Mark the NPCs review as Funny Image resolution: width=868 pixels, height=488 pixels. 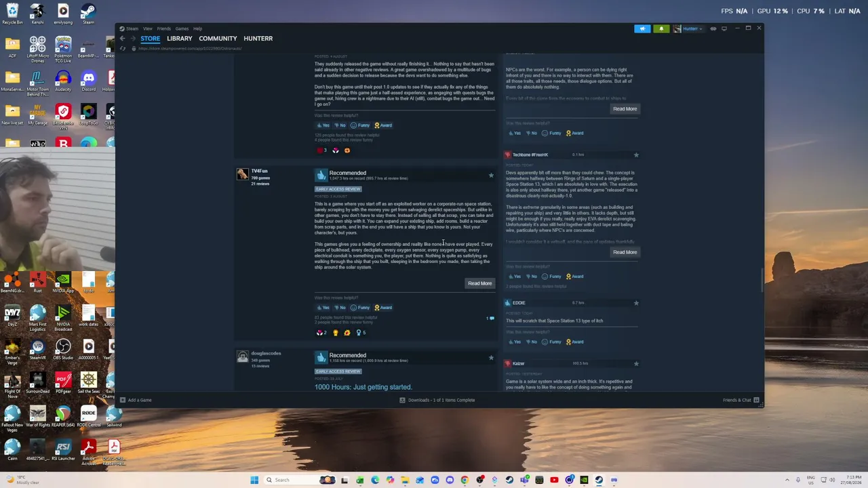pos(551,134)
